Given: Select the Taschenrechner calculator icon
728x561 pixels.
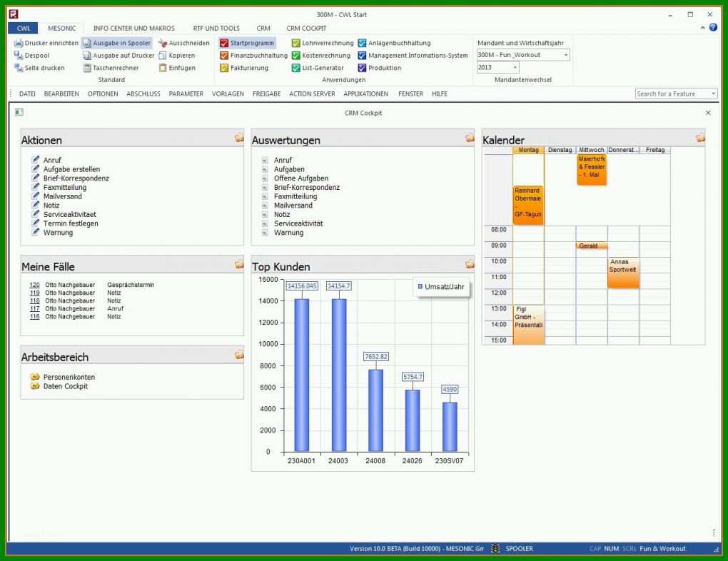Looking at the screenshot, I should coord(87,68).
